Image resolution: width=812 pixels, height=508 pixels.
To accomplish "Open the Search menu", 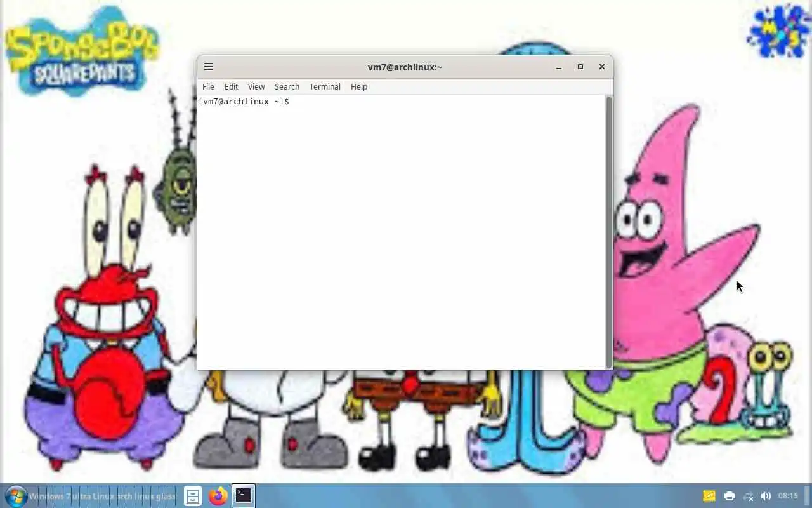I will [x=287, y=86].
